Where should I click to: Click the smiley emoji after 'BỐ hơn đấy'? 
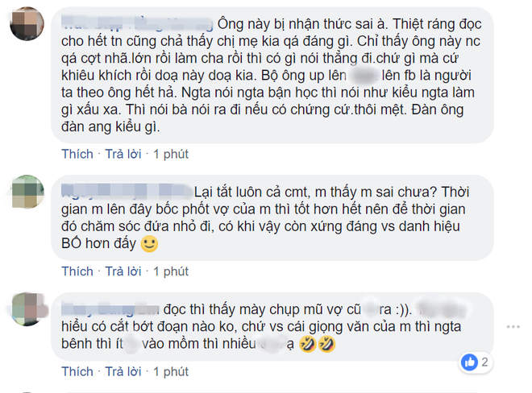(149, 244)
